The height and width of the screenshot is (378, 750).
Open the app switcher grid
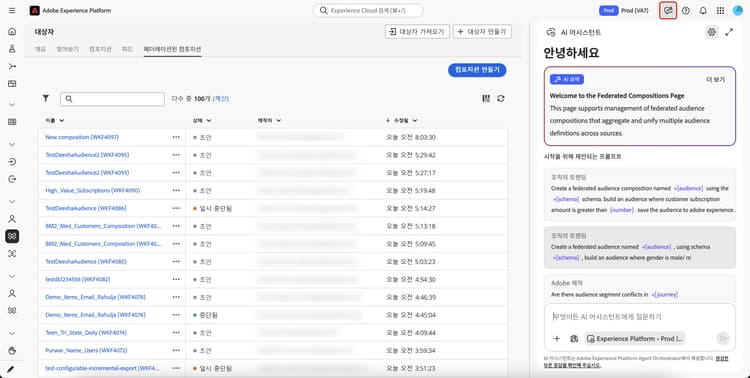[720, 11]
